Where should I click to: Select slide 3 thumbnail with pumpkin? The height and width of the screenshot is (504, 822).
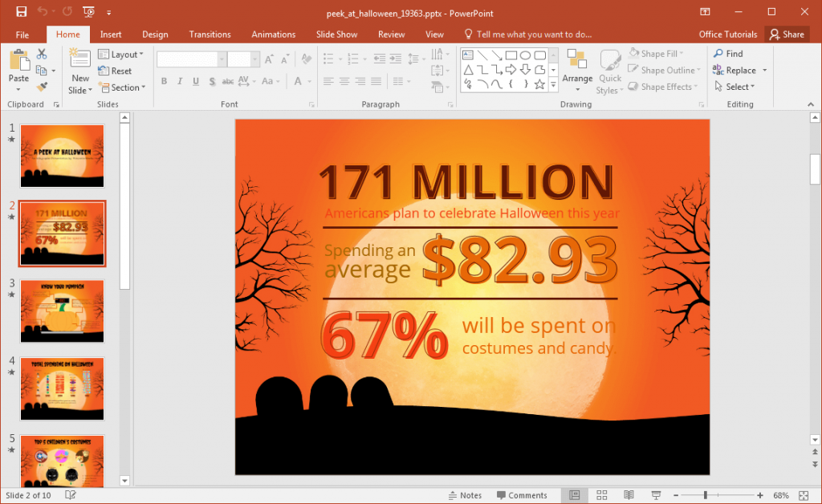point(62,311)
